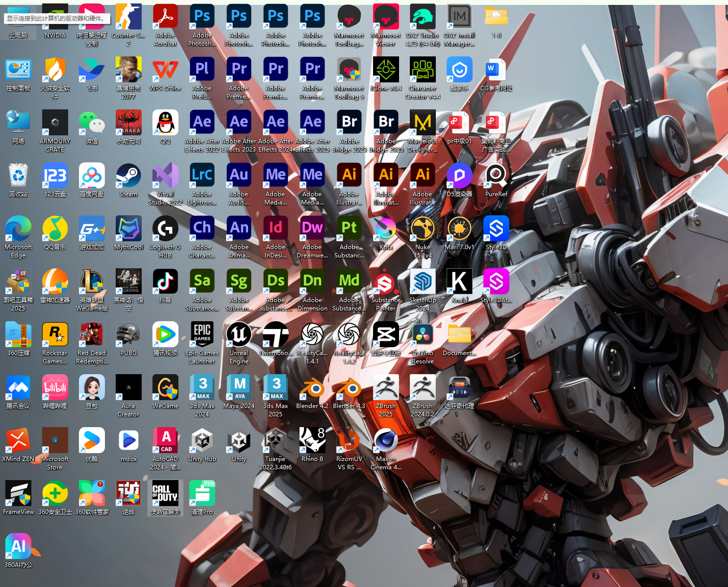The height and width of the screenshot is (587, 728).
Task: Select the Adobe Dimension icon
Action: (312, 290)
